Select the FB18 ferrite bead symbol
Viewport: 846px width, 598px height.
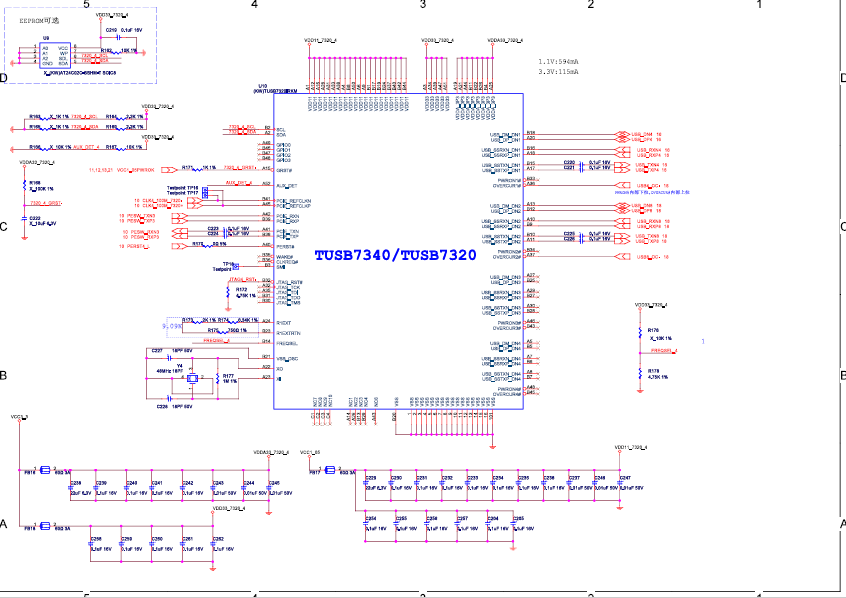point(46,526)
